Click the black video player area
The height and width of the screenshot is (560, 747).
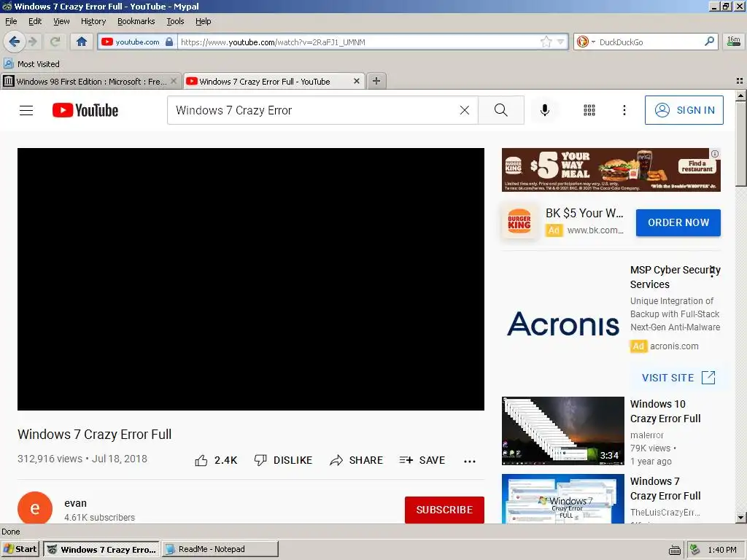(x=251, y=279)
